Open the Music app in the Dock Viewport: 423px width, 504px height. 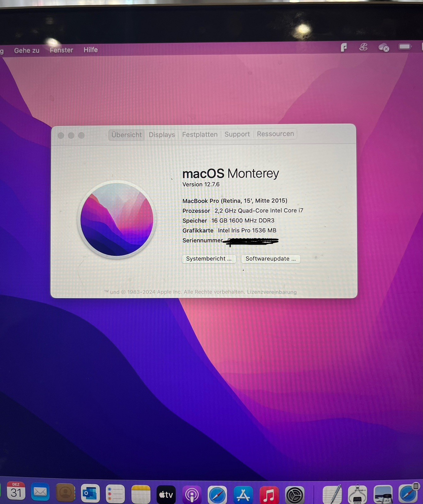(x=269, y=495)
